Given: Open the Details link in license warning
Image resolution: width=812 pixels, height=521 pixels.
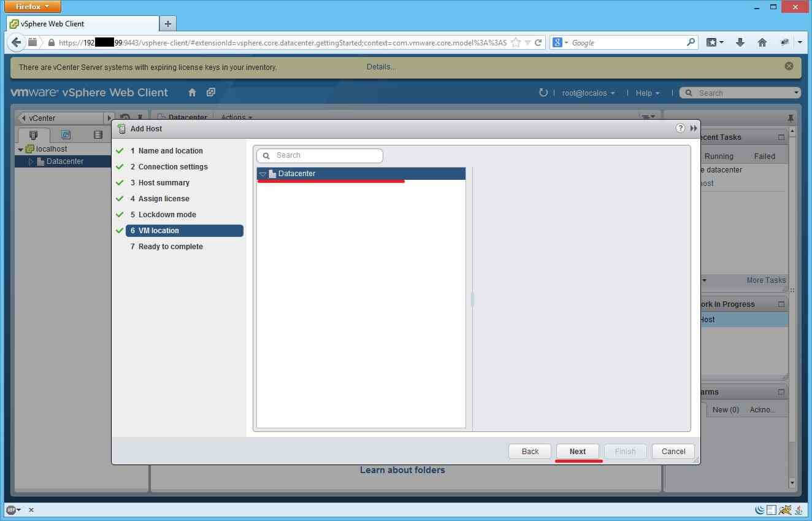Looking at the screenshot, I should tap(381, 67).
